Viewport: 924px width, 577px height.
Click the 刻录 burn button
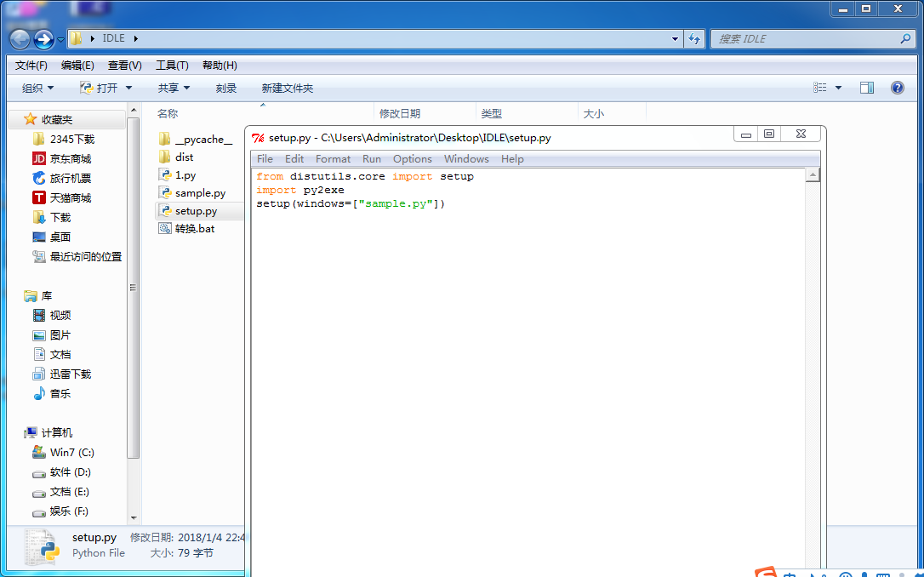(226, 88)
